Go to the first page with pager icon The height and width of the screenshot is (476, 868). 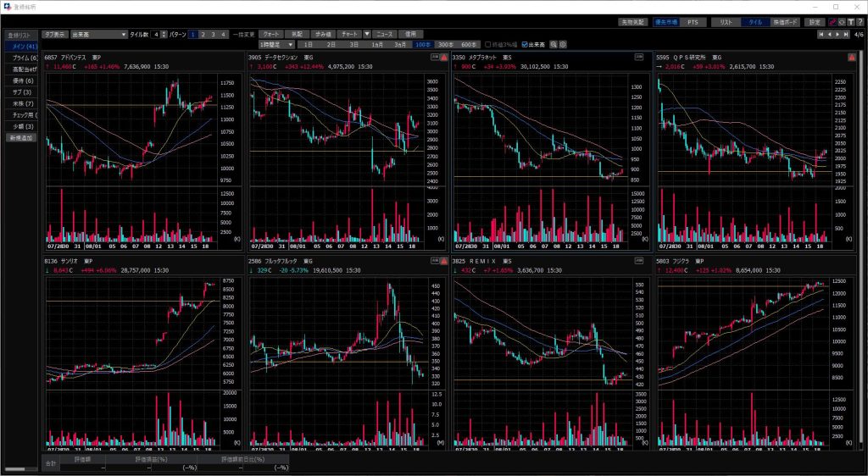821,35
